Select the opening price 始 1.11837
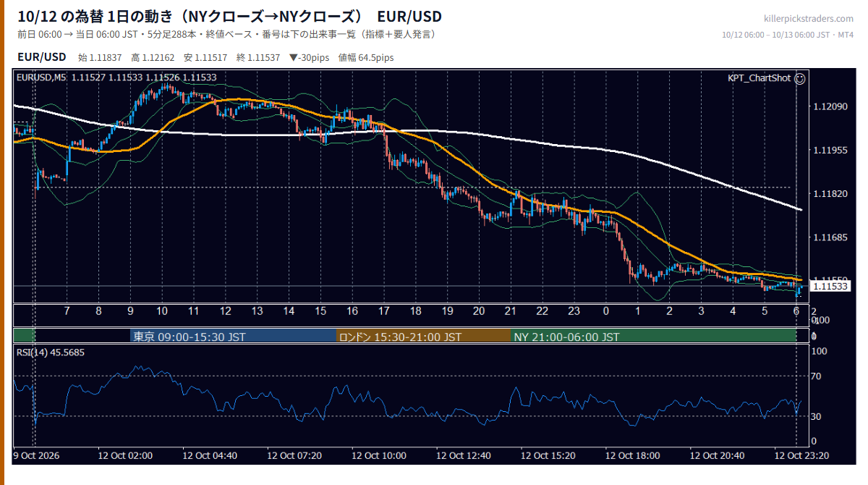Screen dimensions: 868x485 101,57
